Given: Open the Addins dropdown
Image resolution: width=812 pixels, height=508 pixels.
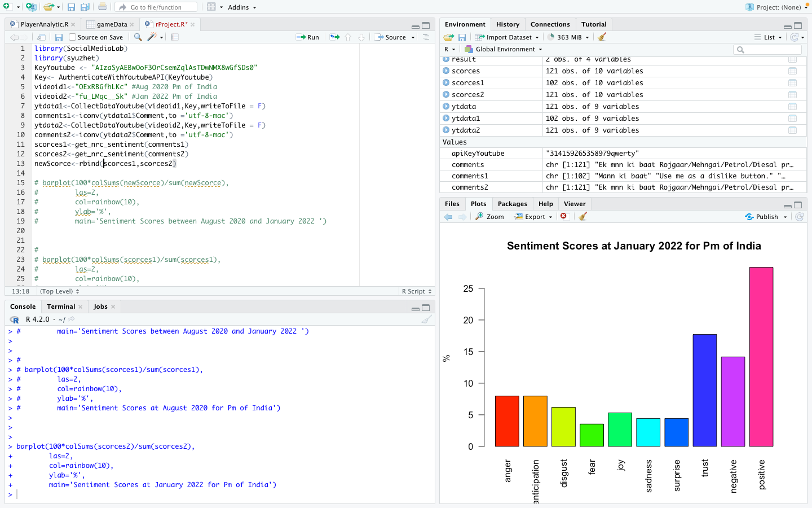Looking at the screenshot, I should pos(242,7).
